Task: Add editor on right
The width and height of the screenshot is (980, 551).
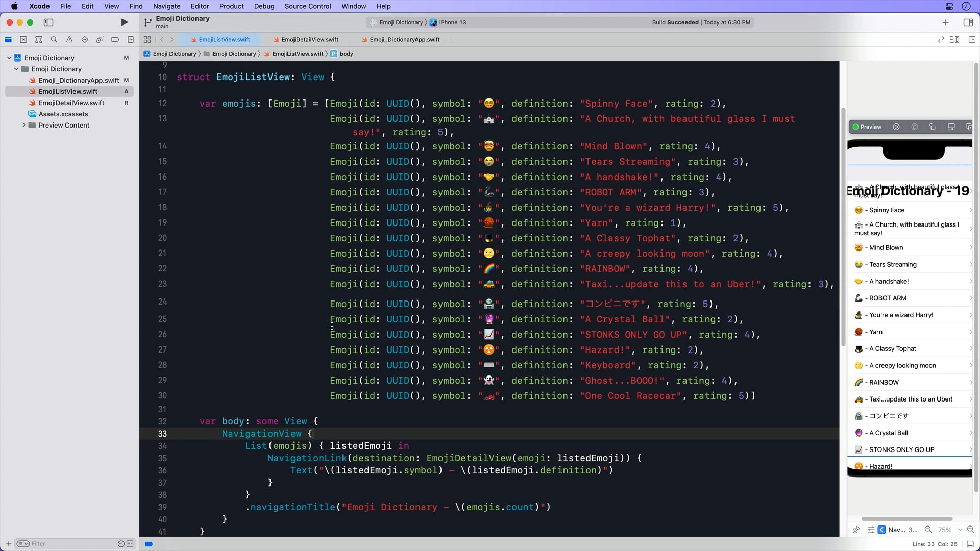Action: point(972,40)
